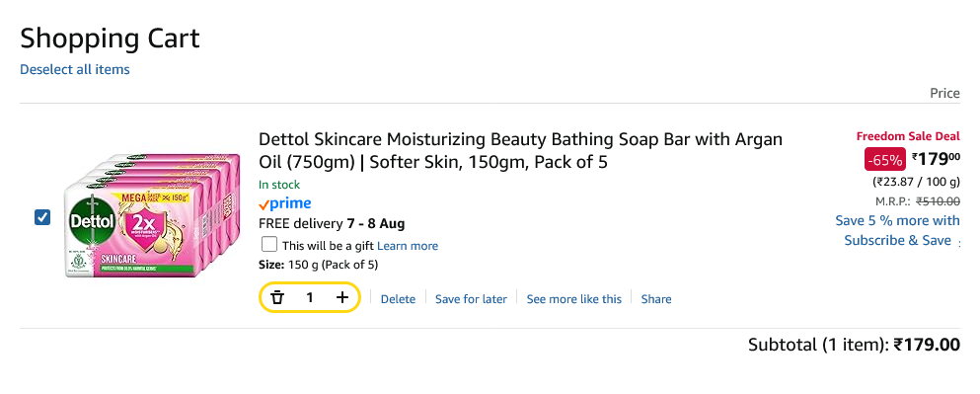Screen dimensions: 980x394
Task: Open the Dettol Skincare product title link
Action: 521,150
